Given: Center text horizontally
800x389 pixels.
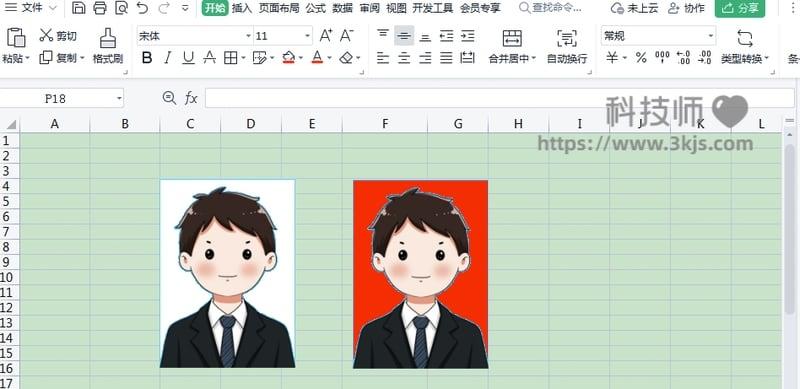Looking at the screenshot, I should click(404, 58).
